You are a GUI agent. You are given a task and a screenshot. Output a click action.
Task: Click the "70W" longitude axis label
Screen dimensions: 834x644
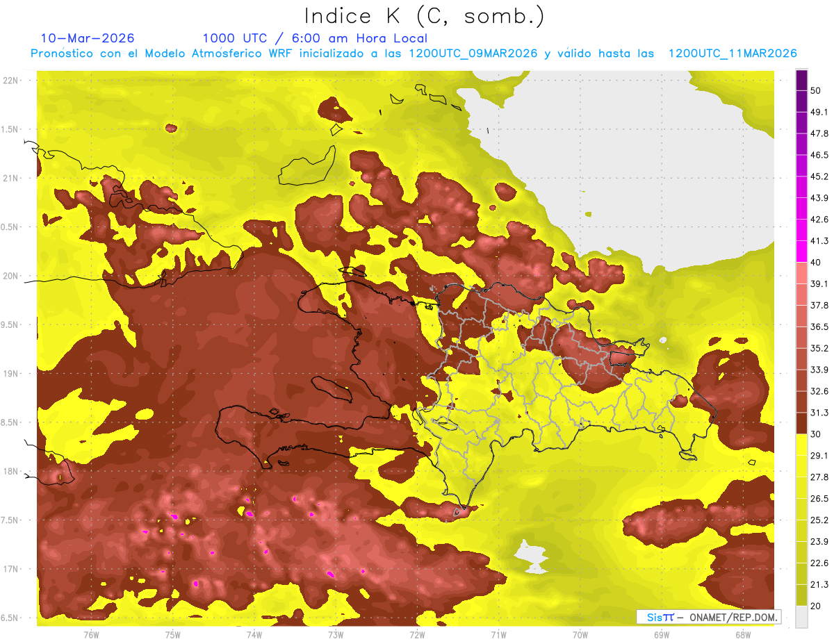coord(580,634)
